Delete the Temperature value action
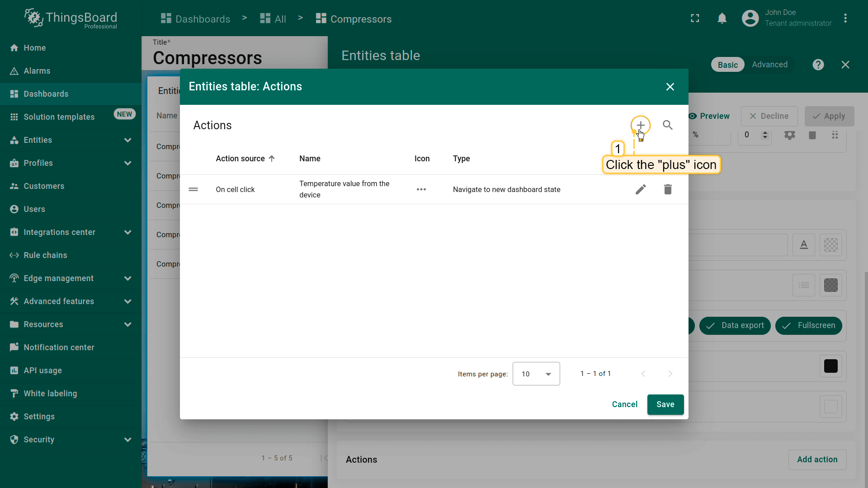The image size is (868, 488). pos(667,189)
